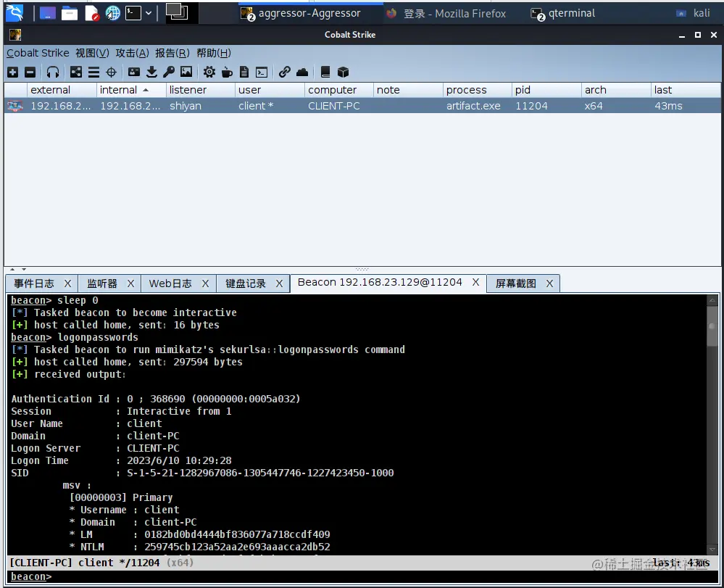The image size is (724, 588).
Task: Open the Cobalt Strike menu
Action: tap(38, 53)
